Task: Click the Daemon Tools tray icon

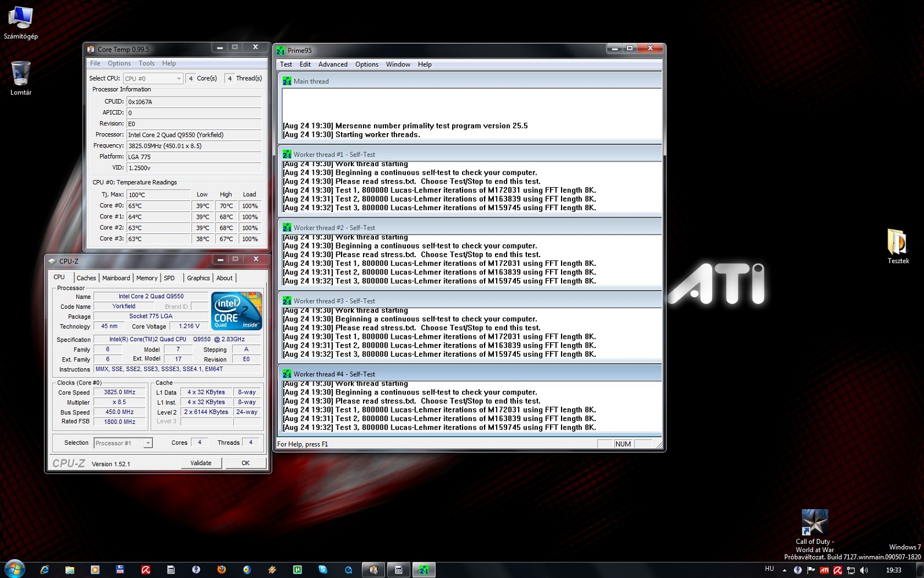Action: pos(798,570)
